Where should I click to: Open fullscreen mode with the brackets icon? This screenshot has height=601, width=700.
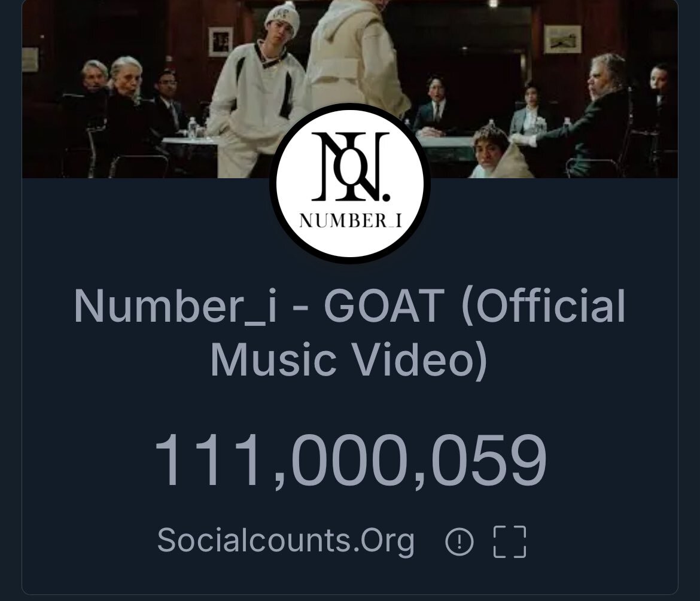[x=510, y=542]
